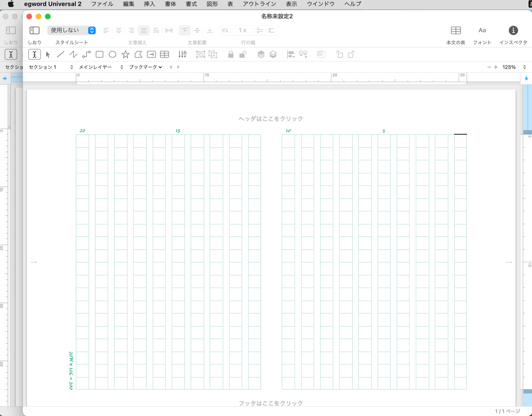The width and height of the screenshot is (532, 416).
Task: Open the Apple menu
Action: (11, 4)
